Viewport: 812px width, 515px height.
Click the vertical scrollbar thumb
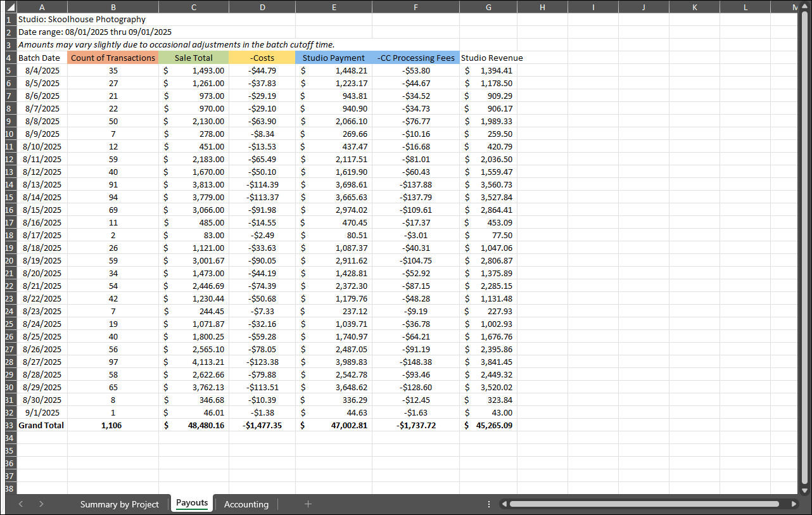click(x=805, y=248)
